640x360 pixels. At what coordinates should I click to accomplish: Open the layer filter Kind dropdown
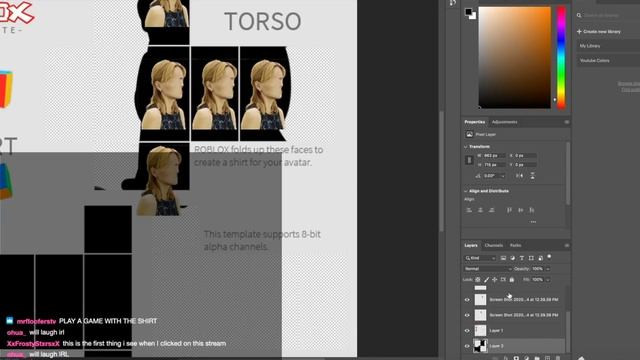[x=480, y=258]
